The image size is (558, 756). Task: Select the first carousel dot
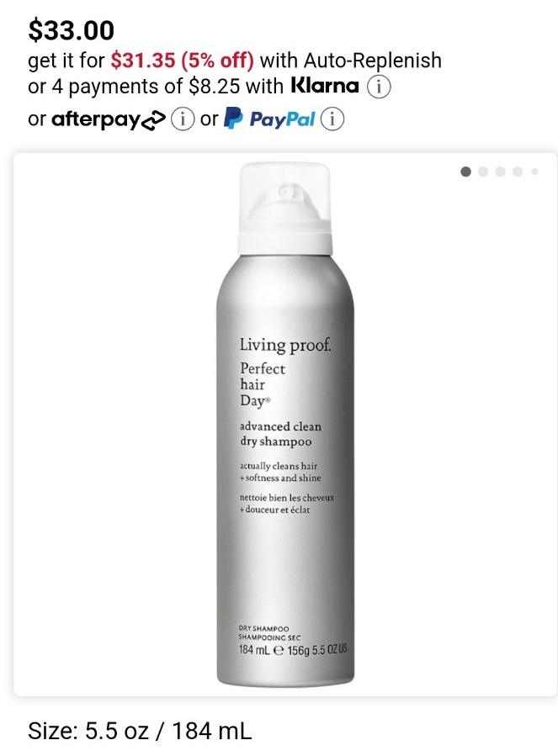[x=465, y=172]
